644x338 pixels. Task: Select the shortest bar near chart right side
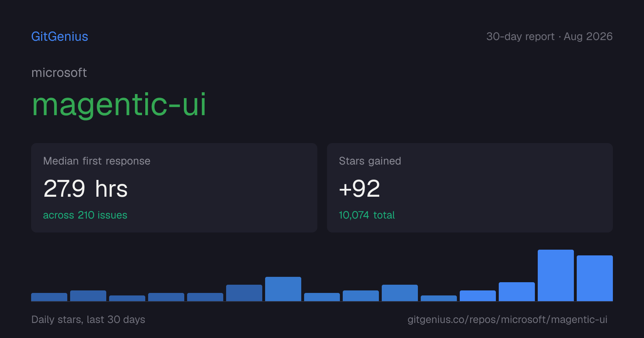(439, 298)
